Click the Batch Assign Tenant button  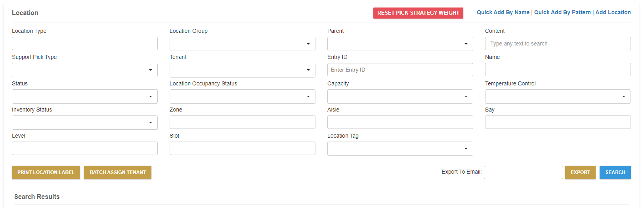click(x=118, y=172)
